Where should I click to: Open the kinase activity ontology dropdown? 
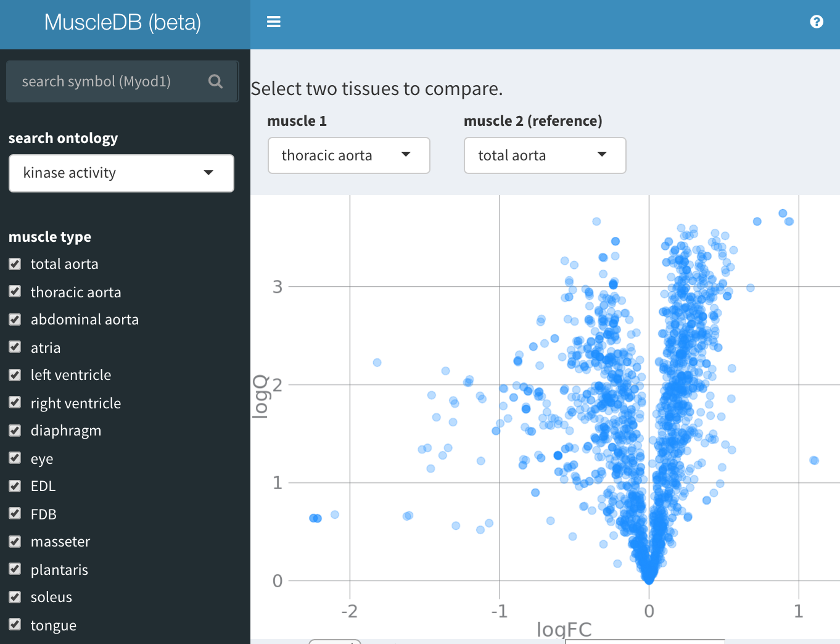[x=121, y=173]
